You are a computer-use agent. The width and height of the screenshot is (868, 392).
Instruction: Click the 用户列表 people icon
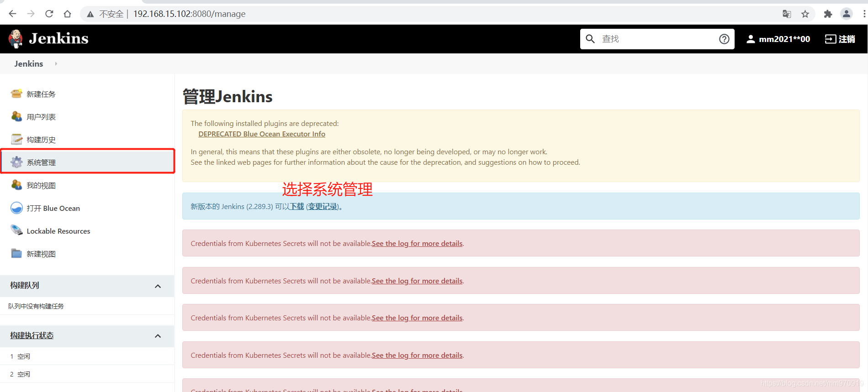[x=16, y=116]
